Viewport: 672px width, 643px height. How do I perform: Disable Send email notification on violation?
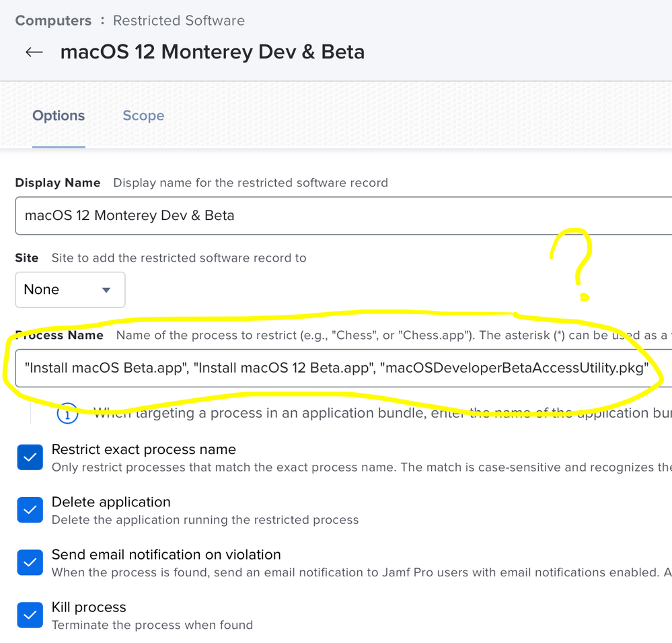30,562
